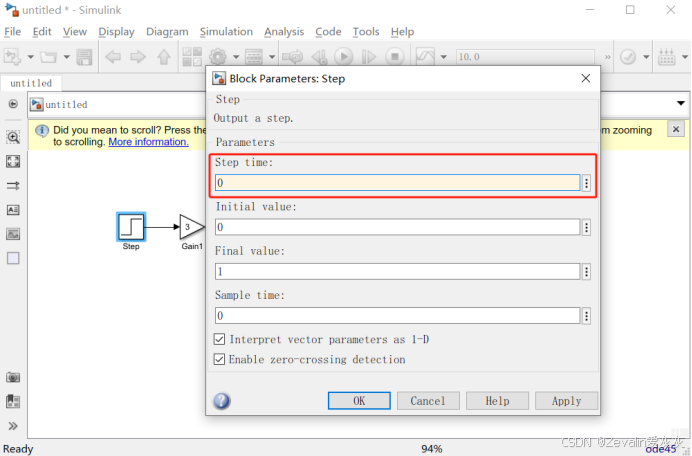692x456 pixels.
Task: Open the breadcrumb bar dropdown arrow
Action: coord(681,103)
